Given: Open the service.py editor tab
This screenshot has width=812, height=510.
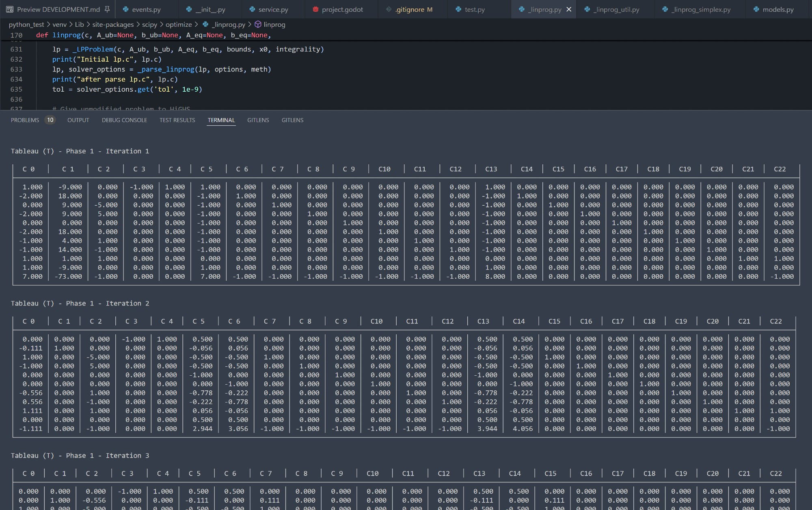Looking at the screenshot, I should (273, 9).
